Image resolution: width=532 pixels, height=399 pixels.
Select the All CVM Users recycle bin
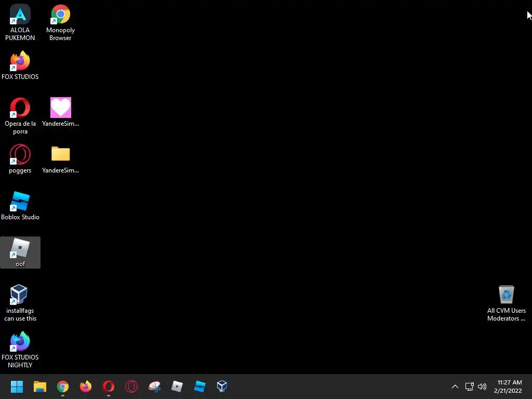[506, 303]
